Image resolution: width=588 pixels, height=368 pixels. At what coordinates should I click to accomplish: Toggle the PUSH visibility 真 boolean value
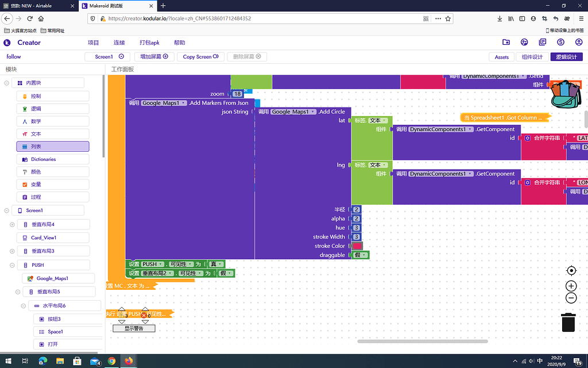pos(216,264)
